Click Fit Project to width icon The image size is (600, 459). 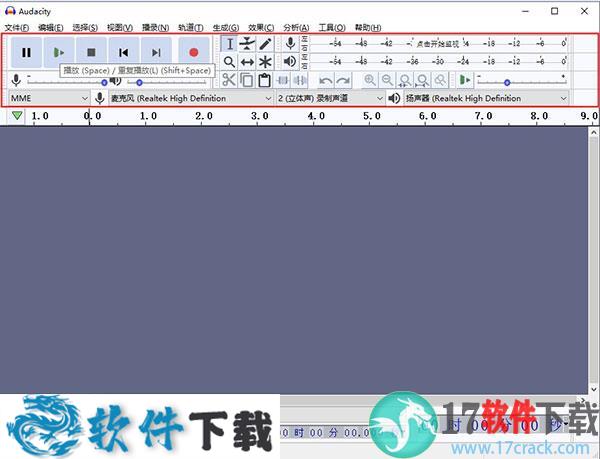[422, 80]
